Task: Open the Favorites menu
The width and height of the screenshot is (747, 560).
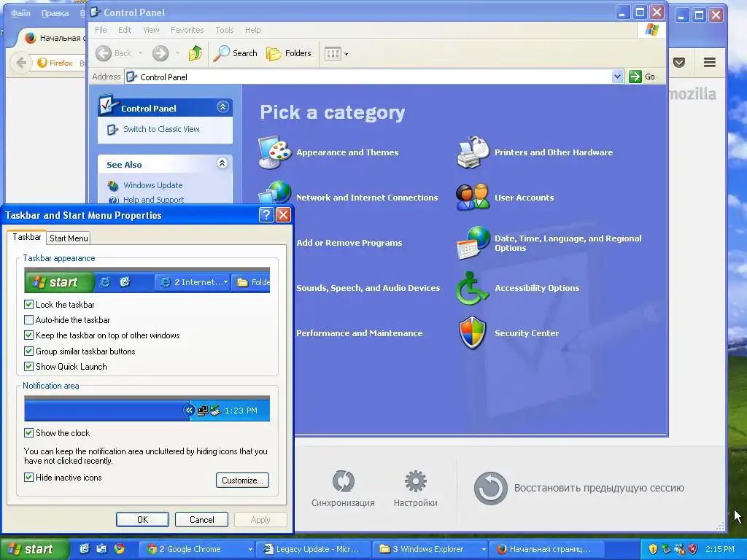Action: pos(187,30)
